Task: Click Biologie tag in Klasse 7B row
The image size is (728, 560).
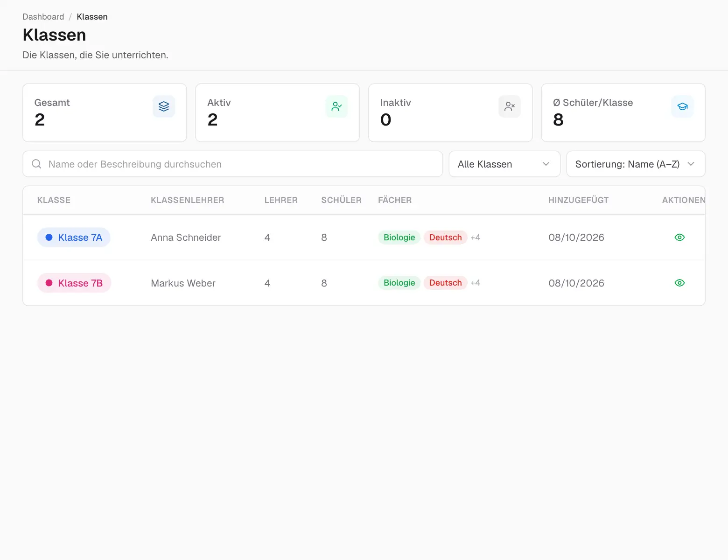Action: coord(399,283)
